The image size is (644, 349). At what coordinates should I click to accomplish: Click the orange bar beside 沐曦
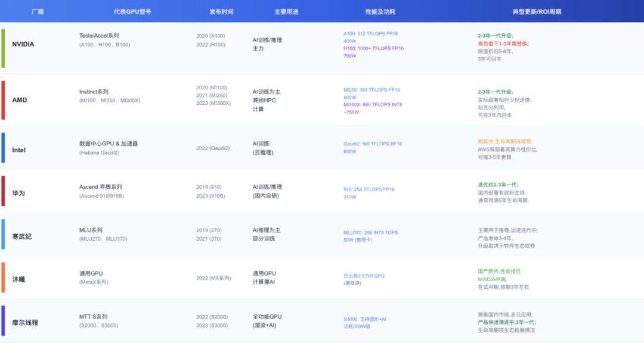[x=3, y=278]
